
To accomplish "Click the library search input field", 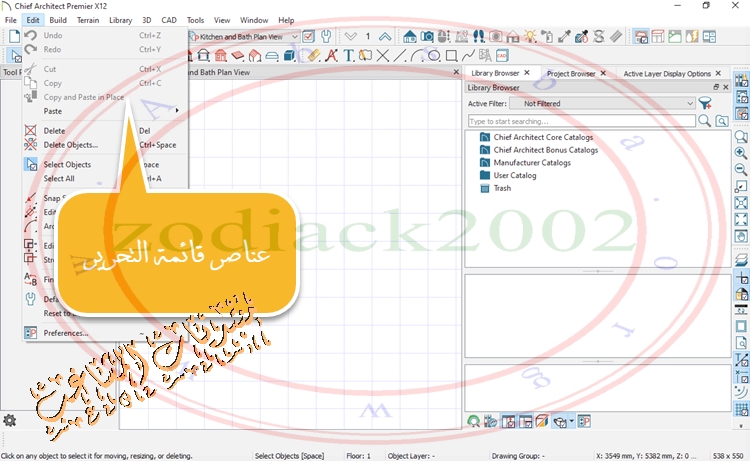I will 582,121.
